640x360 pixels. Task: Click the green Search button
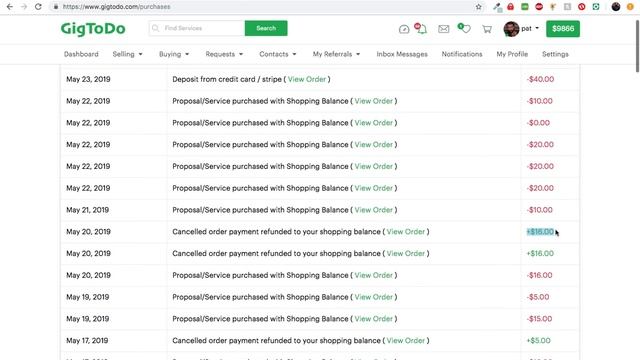pyautogui.click(x=266, y=28)
